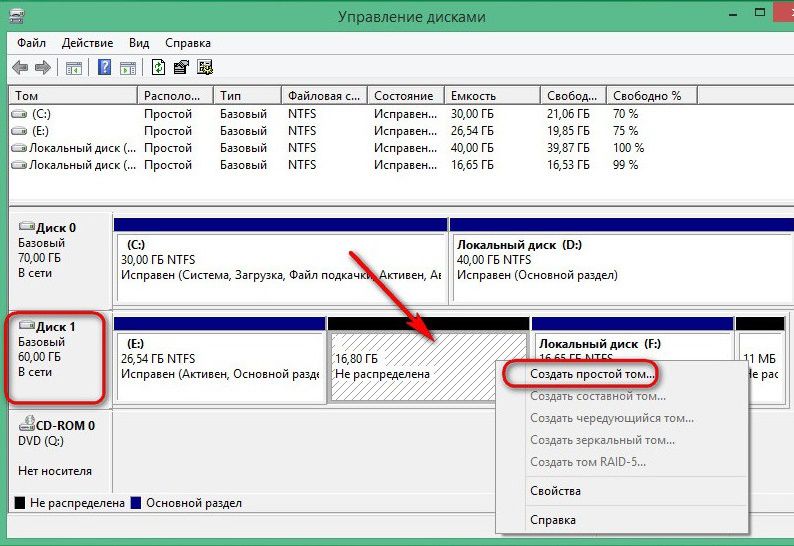Open Help via the blue question mark icon
794x546 pixels.
(x=104, y=68)
